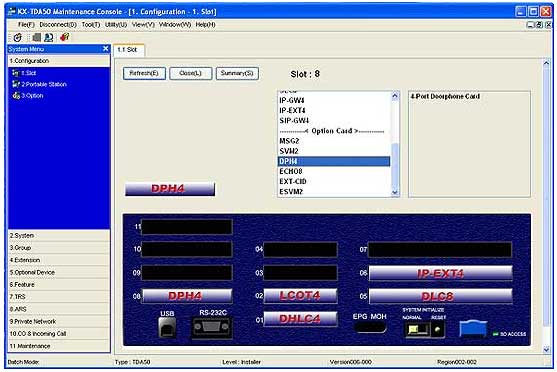This screenshot has width=557, height=372.
Task: Click the gray documents toolbar icon
Action: 36,37
